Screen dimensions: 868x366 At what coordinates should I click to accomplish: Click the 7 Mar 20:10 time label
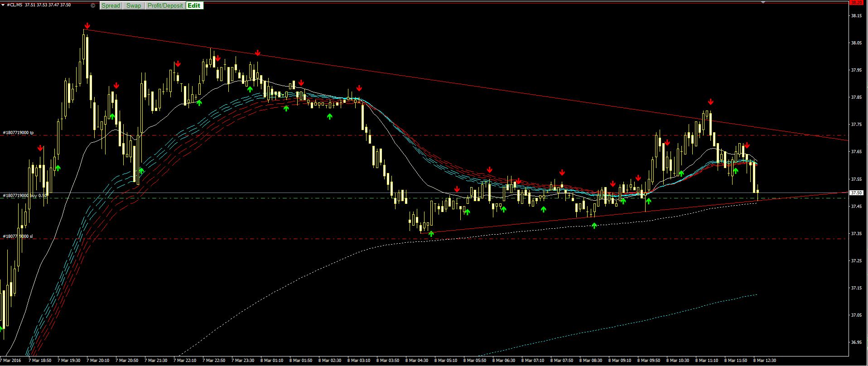click(x=98, y=361)
